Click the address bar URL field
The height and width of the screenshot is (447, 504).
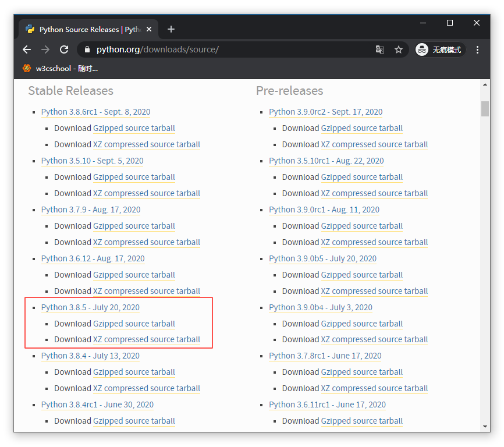(x=233, y=49)
